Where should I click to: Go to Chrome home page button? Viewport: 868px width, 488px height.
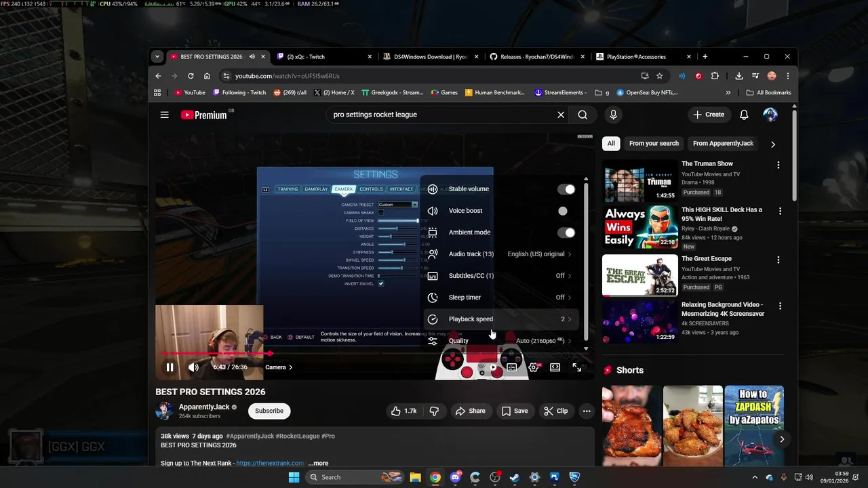(x=207, y=76)
